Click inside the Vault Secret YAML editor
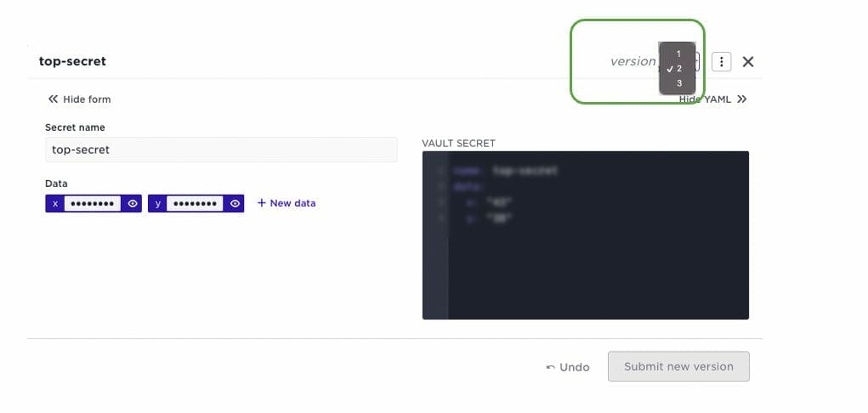Image resolution: width=868 pixels, height=413 pixels. point(585,235)
